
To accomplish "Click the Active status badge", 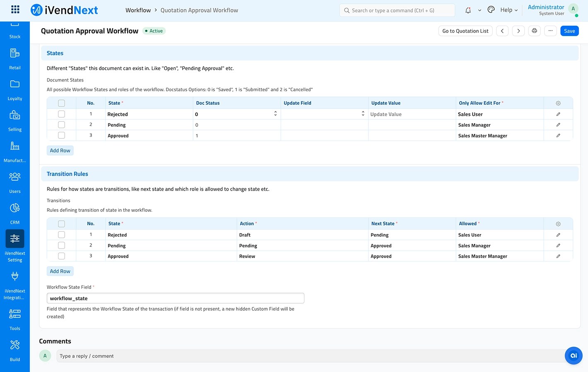I will click(154, 31).
